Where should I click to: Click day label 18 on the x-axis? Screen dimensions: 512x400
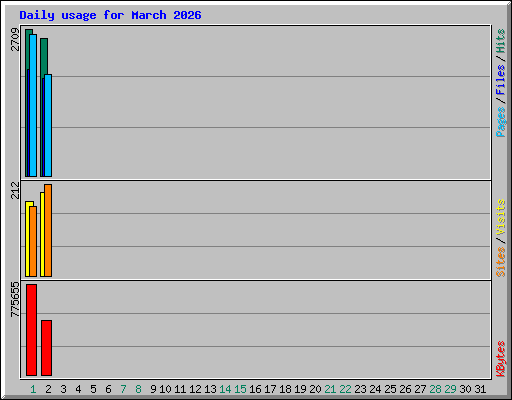[285, 389]
